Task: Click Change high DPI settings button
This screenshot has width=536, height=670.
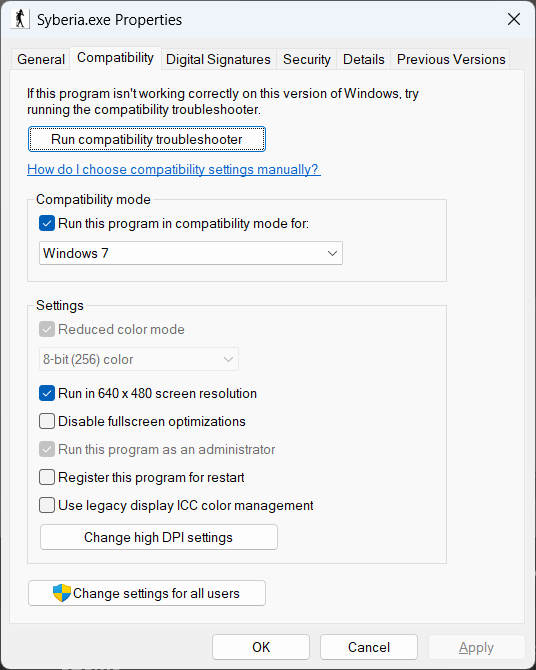Action: (x=159, y=537)
